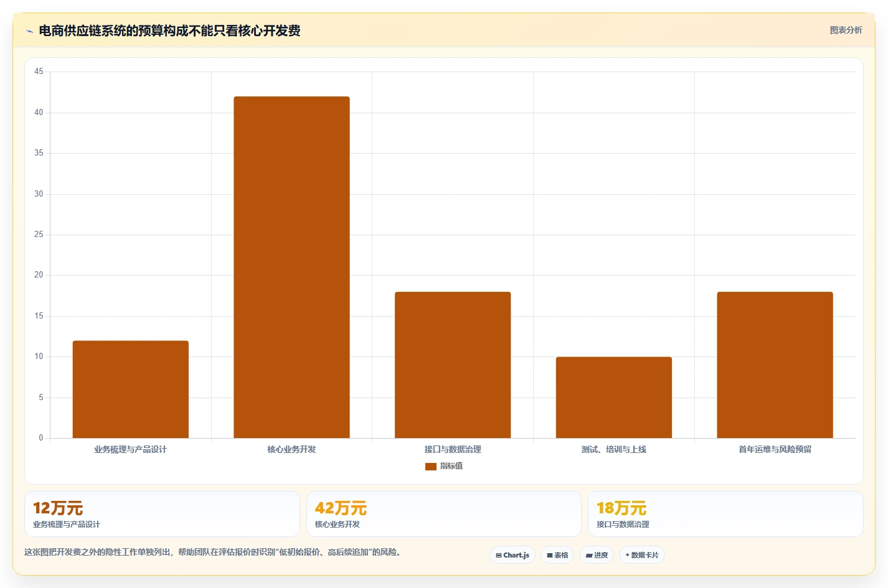Select the 数据卡片 tag pill
This screenshot has height=588, width=888.
[642, 555]
